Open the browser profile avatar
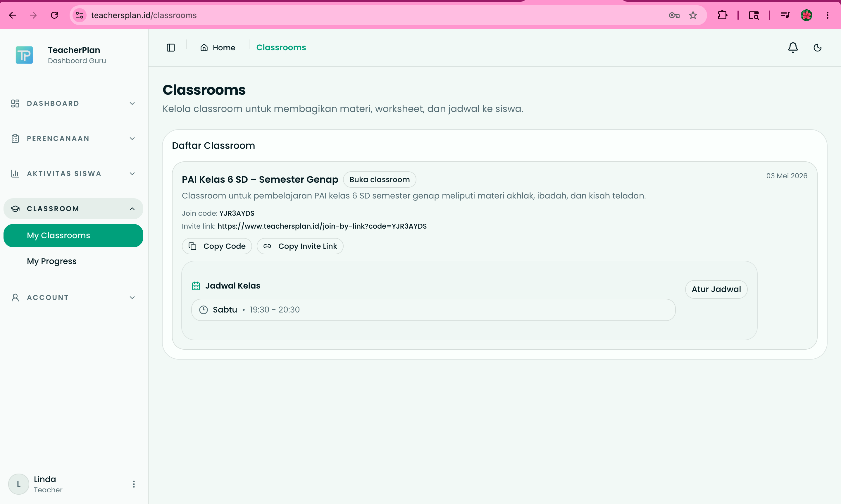The image size is (841, 504). [806, 15]
